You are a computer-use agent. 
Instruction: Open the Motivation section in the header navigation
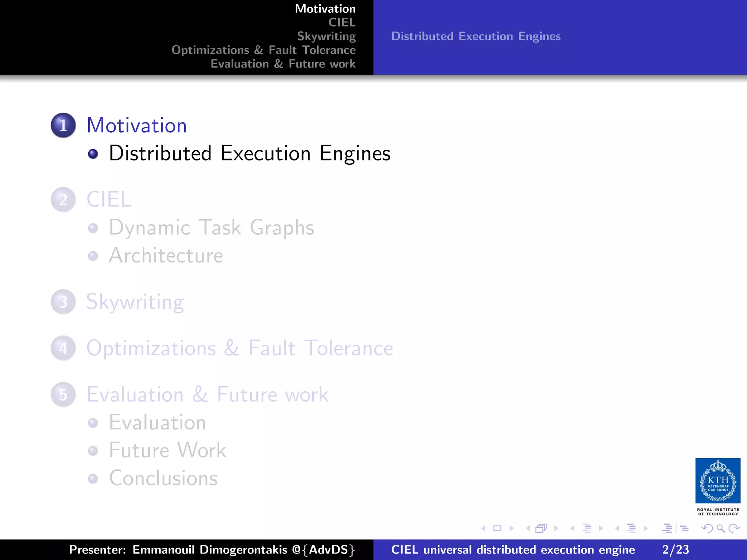(325, 9)
